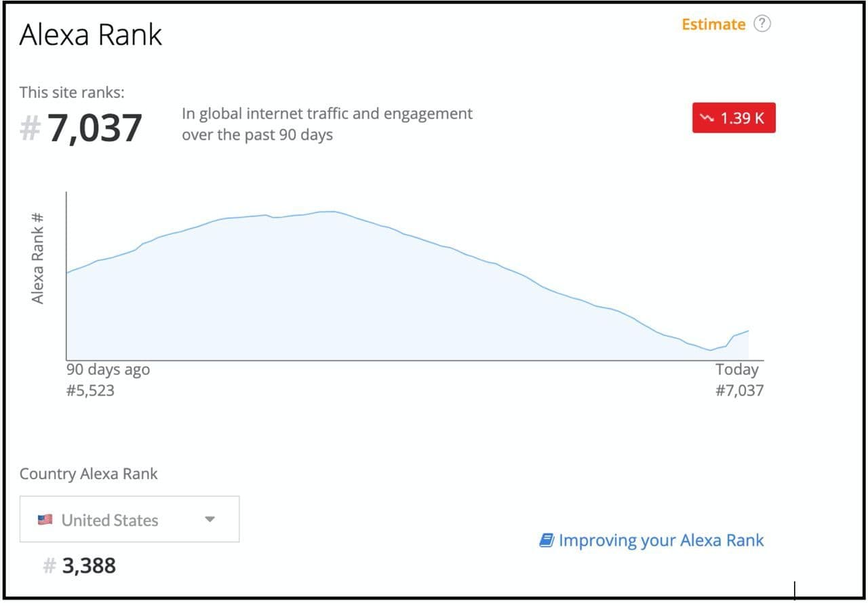
Task: Click the lowest dip near the chart's end
Action: [710, 350]
